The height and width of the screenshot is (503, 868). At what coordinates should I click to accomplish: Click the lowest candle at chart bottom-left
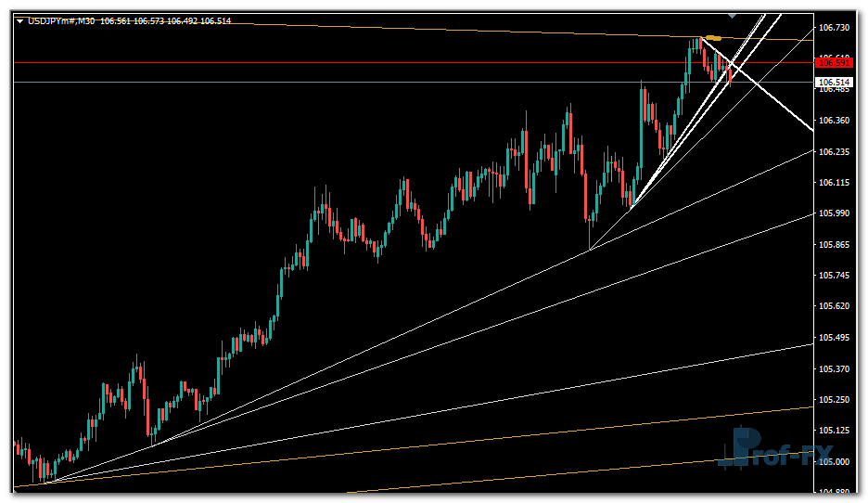pyautogui.click(x=44, y=473)
